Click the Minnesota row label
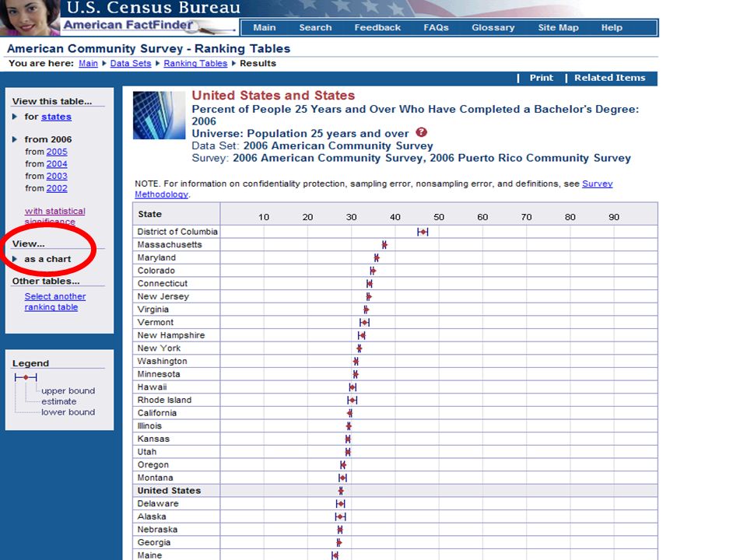 [159, 374]
